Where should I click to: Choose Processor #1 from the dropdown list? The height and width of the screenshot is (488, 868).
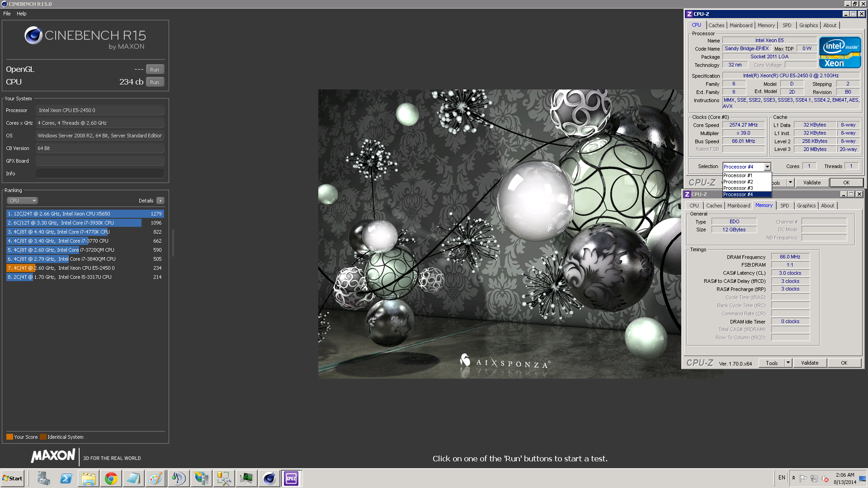click(x=747, y=175)
